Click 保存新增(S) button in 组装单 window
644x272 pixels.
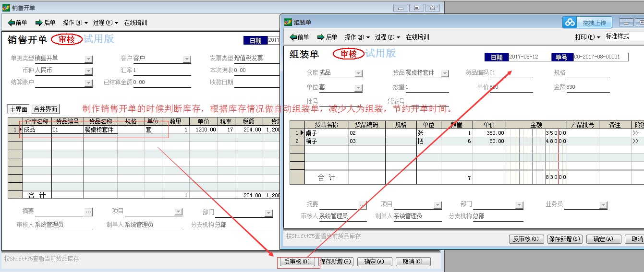coord(564,239)
